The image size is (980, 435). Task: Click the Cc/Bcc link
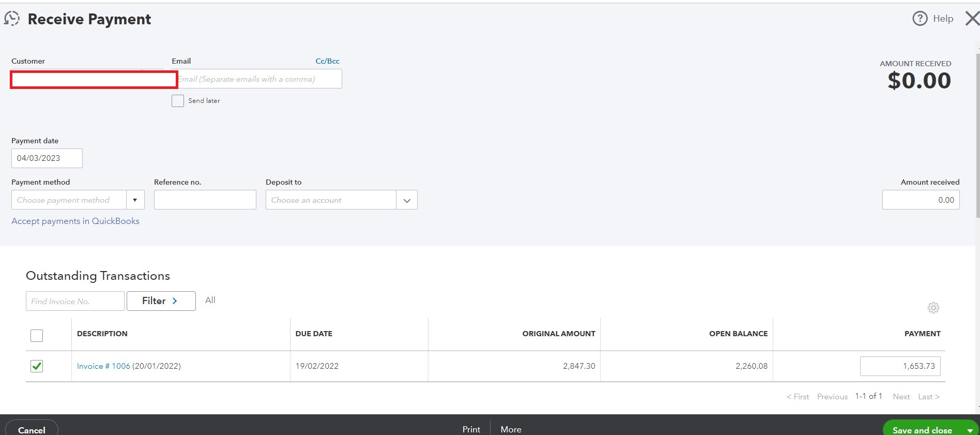click(328, 61)
